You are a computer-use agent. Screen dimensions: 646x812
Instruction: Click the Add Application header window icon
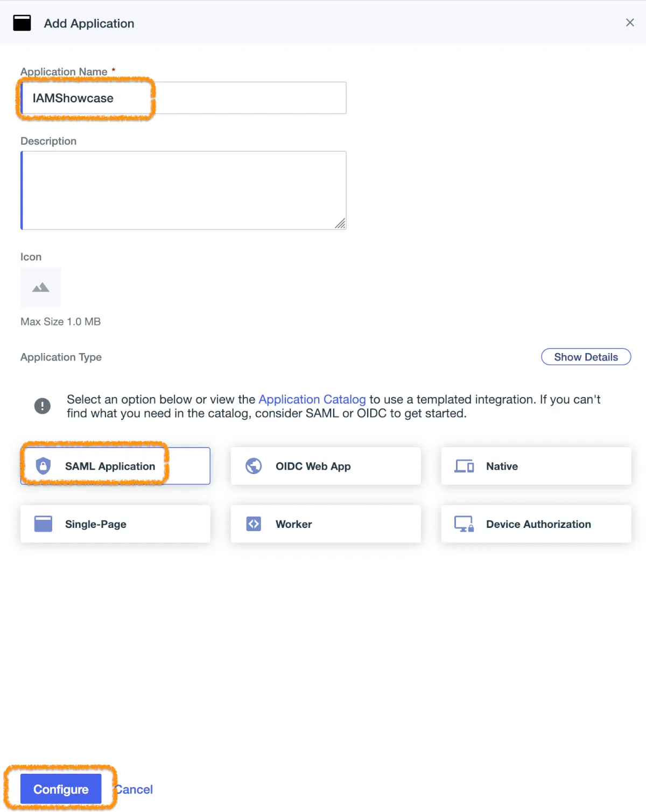tap(22, 23)
